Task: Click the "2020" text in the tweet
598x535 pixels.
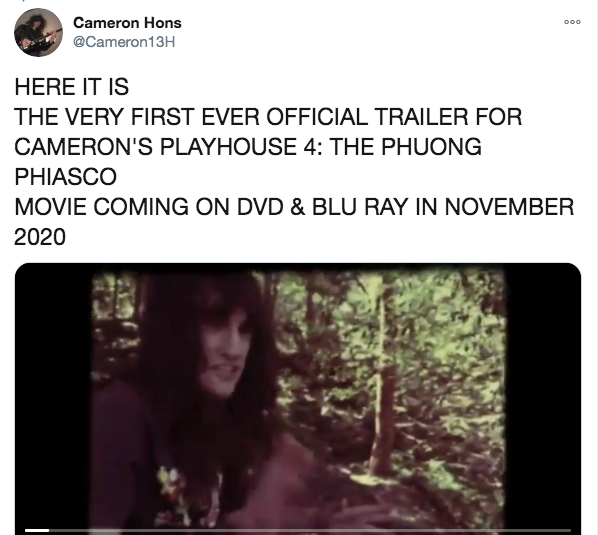Action: click(40, 237)
